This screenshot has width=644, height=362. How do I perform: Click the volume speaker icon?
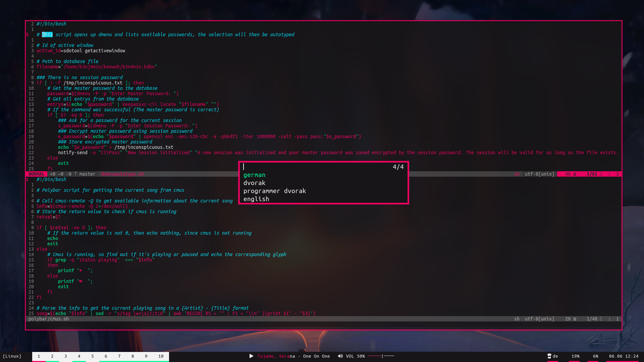click(340, 356)
